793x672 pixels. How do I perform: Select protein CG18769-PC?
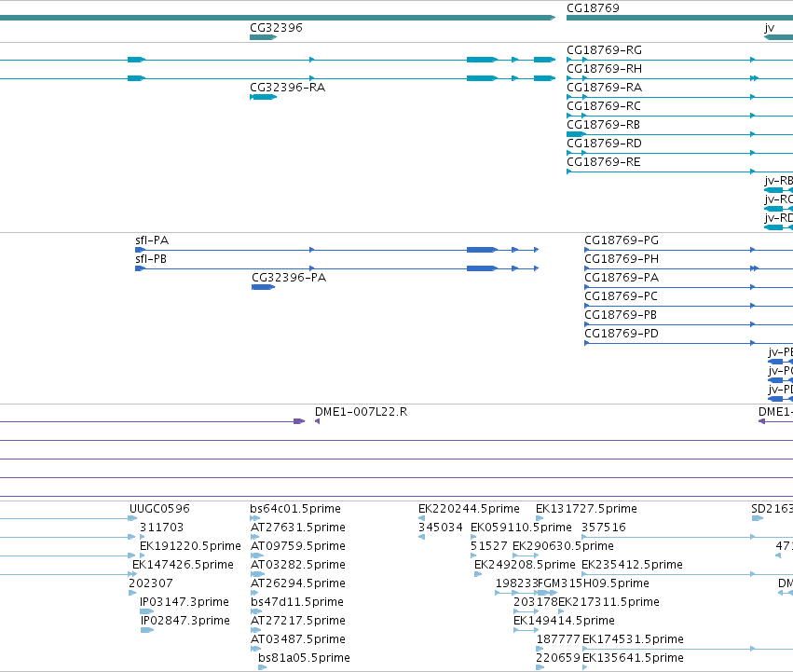click(621, 296)
